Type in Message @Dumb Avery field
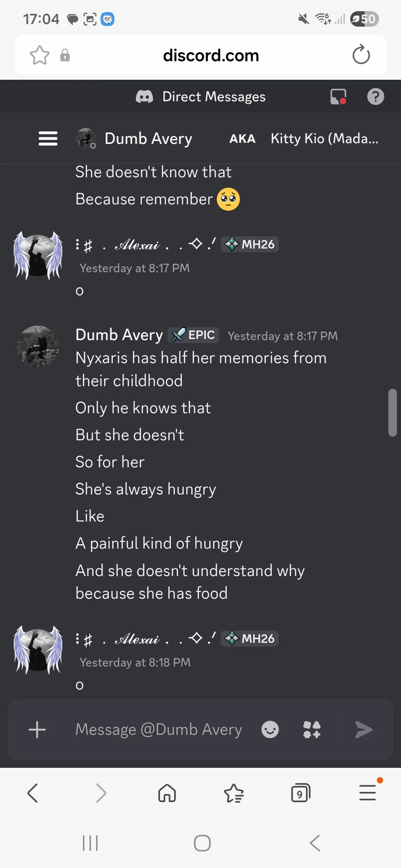 pyautogui.click(x=159, y=730)
